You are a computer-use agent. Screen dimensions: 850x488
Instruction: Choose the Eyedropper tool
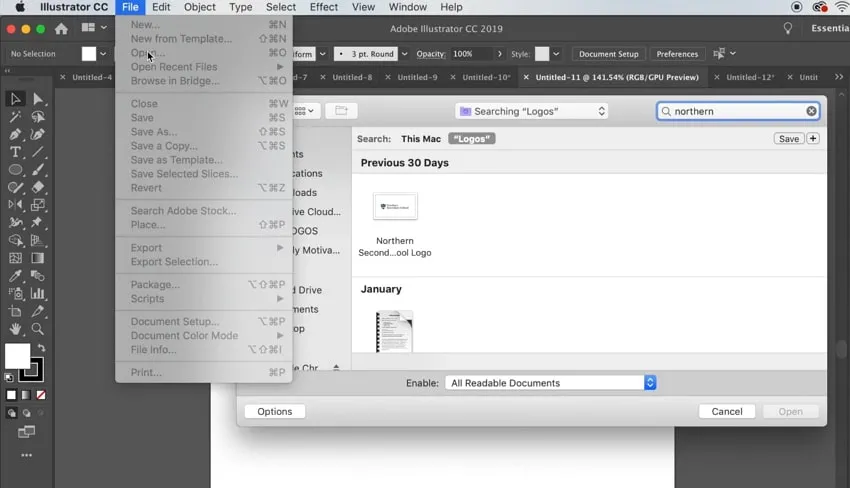point(15,275)
